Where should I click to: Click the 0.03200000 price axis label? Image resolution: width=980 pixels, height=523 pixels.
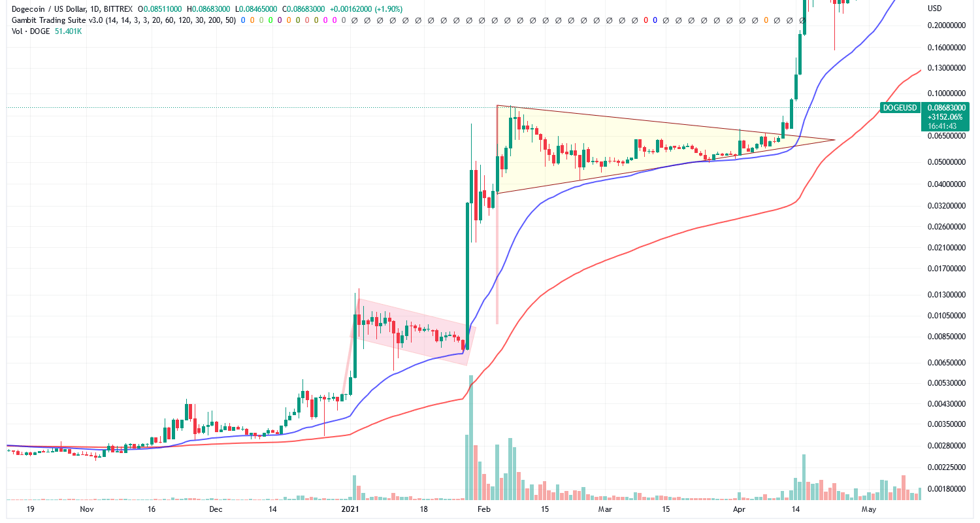point(947,206)
